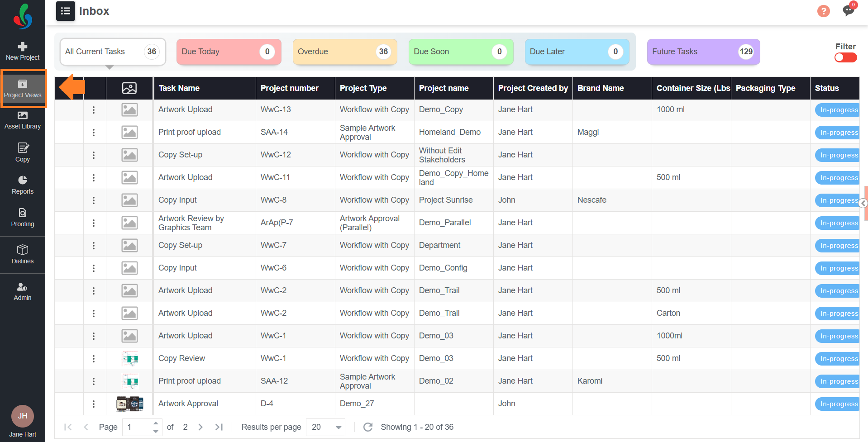The height and width of the screenshot is (442, 868).
Task: Open Project Views in the sidebar
Action: [23, 88]
